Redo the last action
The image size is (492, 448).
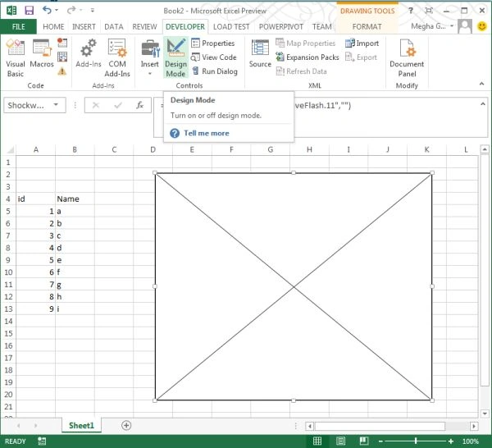[71, 11]
